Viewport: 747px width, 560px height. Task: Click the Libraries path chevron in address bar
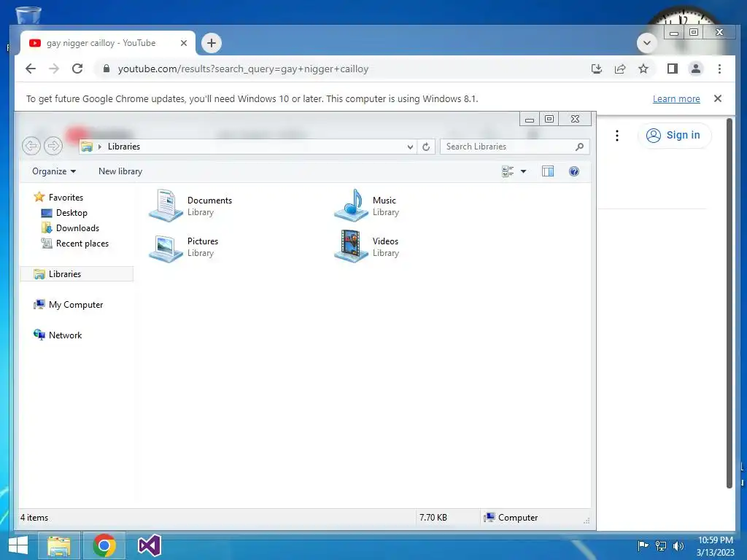100,147
